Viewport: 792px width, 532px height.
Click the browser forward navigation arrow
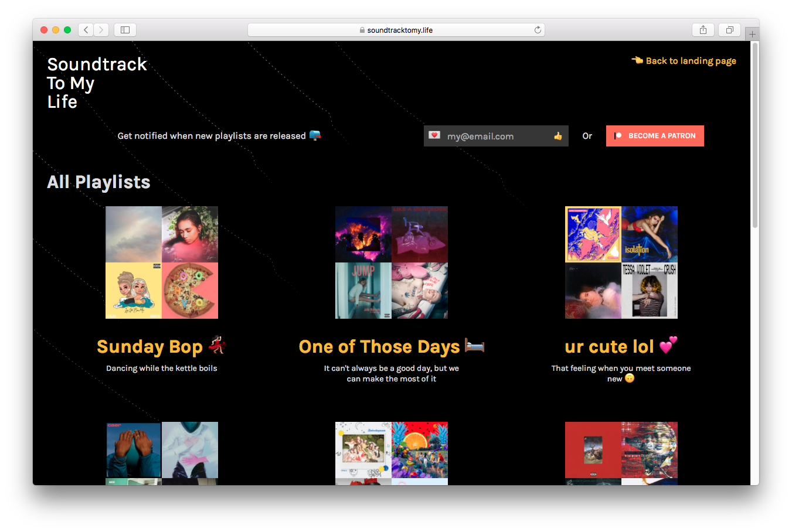tap(101, 30)
